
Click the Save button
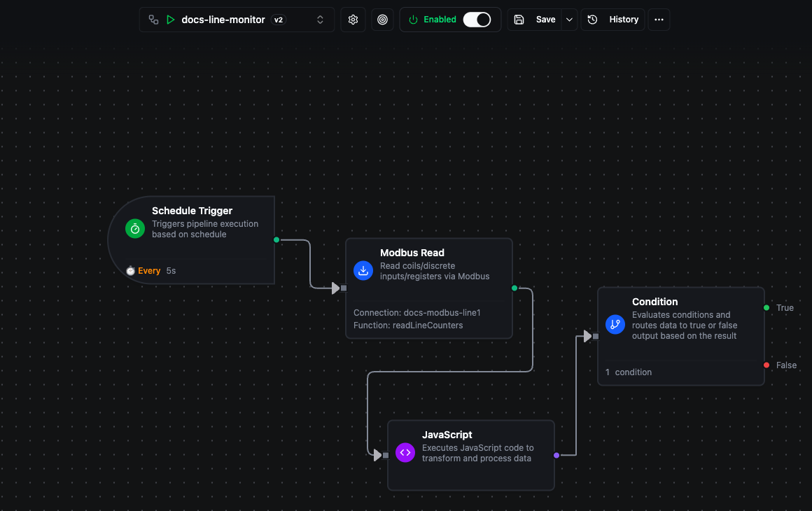pos(545,20)
